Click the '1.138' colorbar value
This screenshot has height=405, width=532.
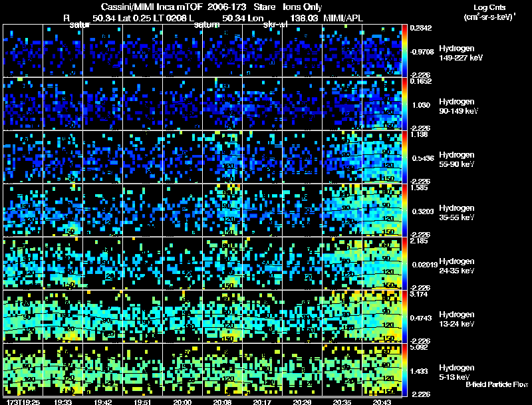tap(419, 134)
